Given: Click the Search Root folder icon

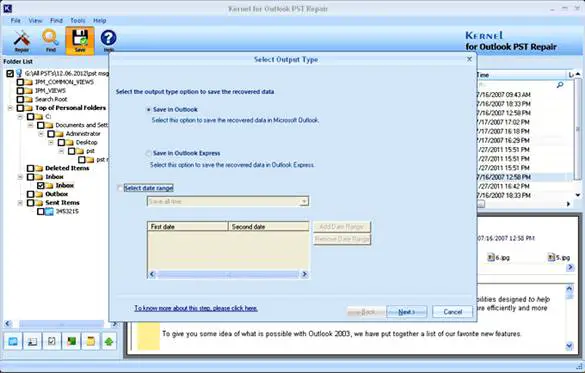Looking at the screenshot, I should (x=29, y=99).
